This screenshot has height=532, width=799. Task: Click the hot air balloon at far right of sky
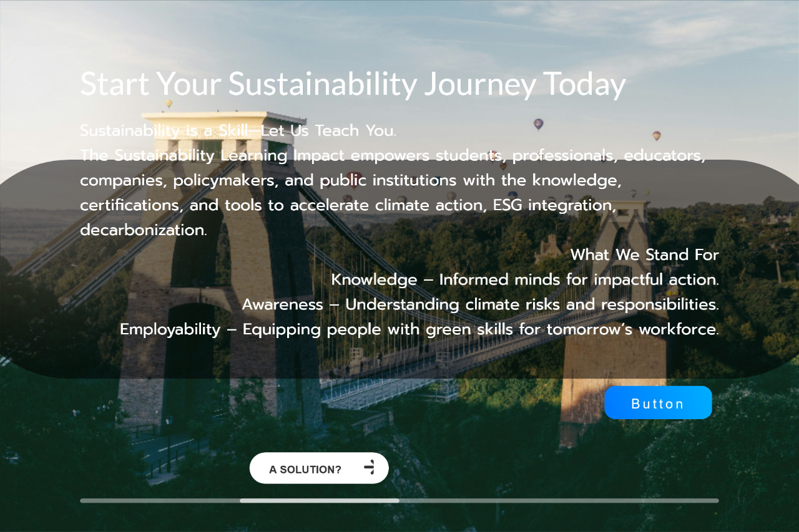point(657,135)
